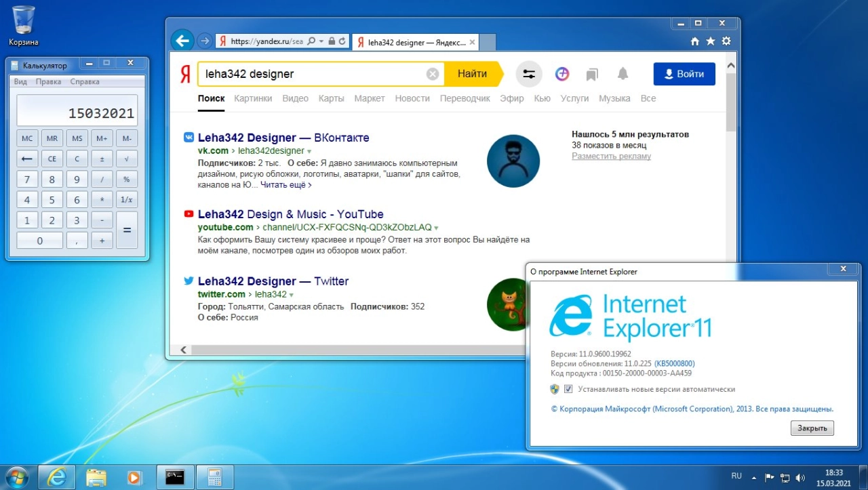The height and width of the screenshot is (490, 868).
Task: Open Leha342 Design & Music YouTube link
Action: click(290, 214)
